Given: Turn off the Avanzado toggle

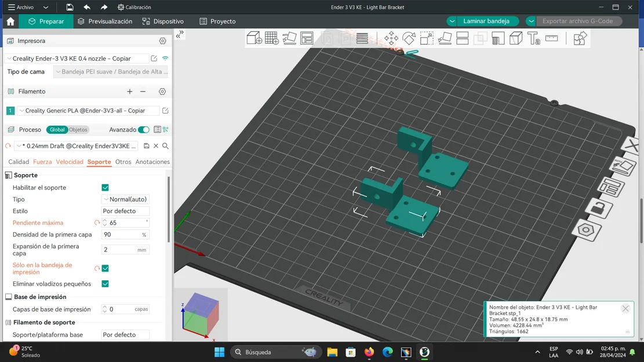Looking at the screenshot, I should pyautogui.click(x=143, y=130).
